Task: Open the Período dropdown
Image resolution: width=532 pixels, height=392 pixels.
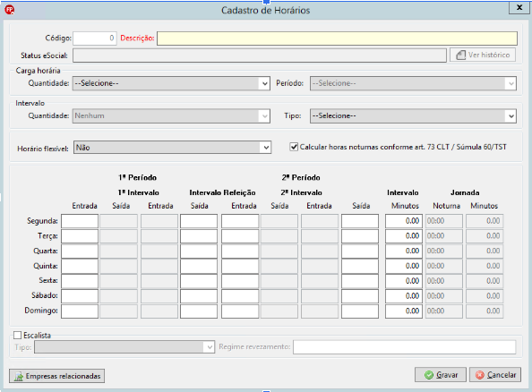Action: [x=413, y=83]
